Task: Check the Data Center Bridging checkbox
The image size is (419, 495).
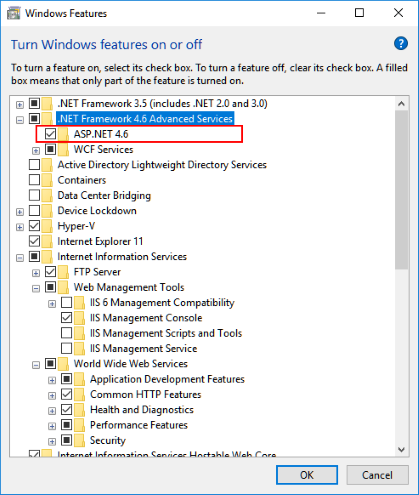Action: click(x=34, y=195)
